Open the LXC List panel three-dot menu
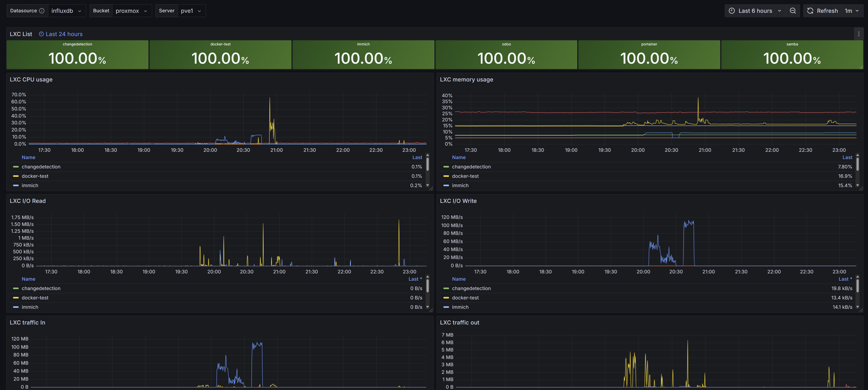Image resolution: width=868 pixels, height=390 pixels. 859,34
